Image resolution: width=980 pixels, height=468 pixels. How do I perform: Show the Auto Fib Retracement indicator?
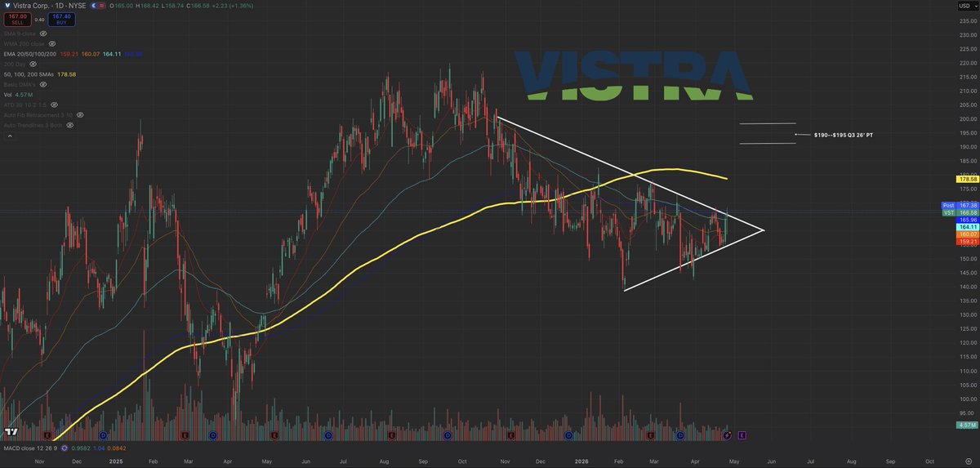80,115
